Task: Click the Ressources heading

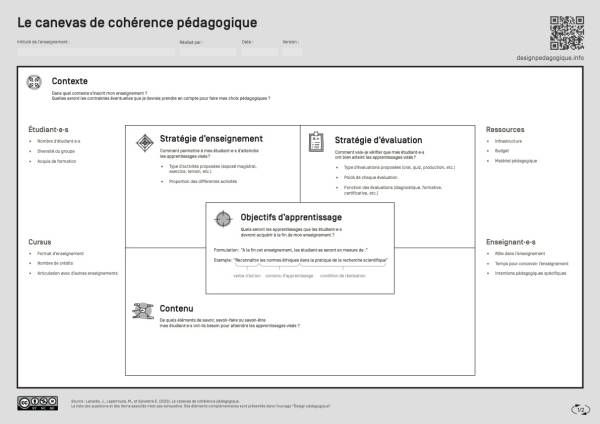Action: click(x=505, y=129)
